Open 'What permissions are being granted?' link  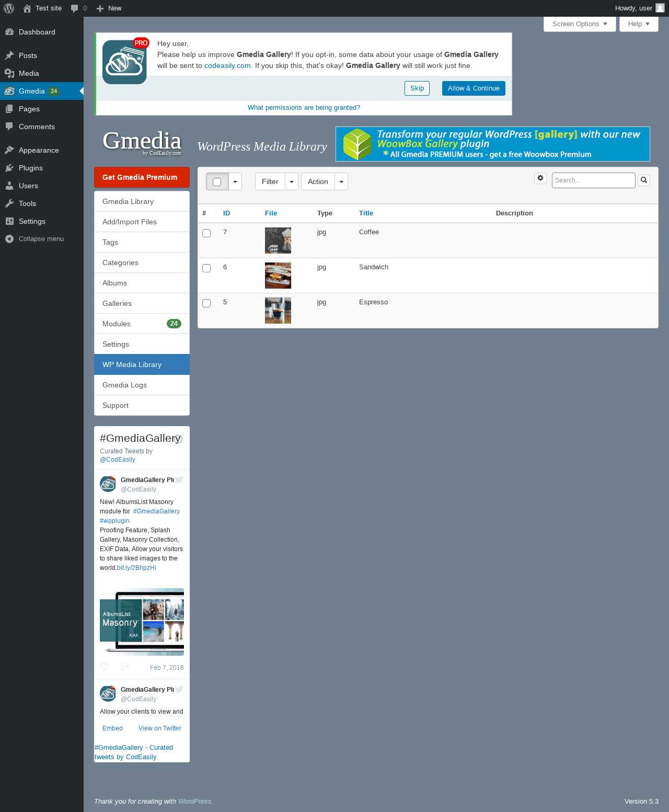pyautogui.click(x=304, y=108)
